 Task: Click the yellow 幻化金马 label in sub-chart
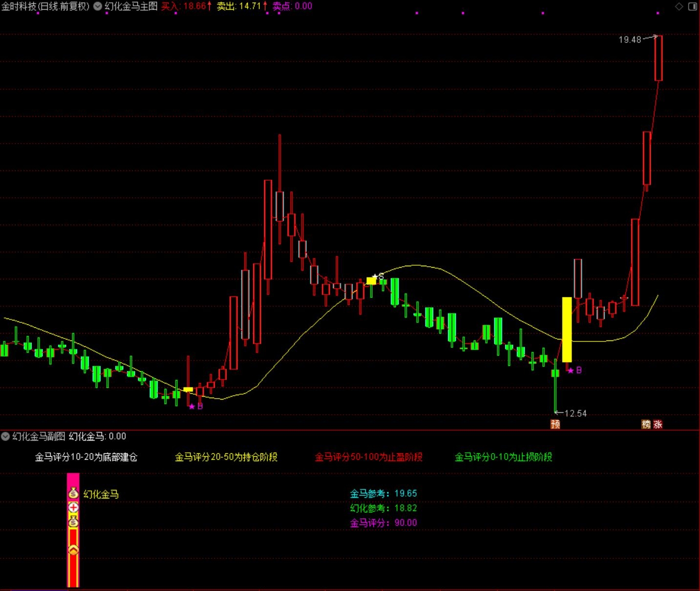pyautogui.click(x=101, y=494)
